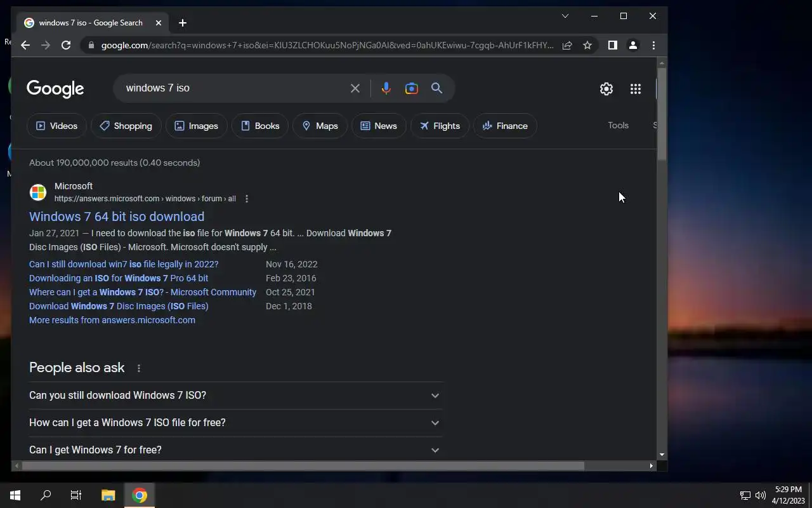Open the 'Windows 7 64 bit iso download' result
Viewport: 812px width, 508px height.
click(117, 217)
